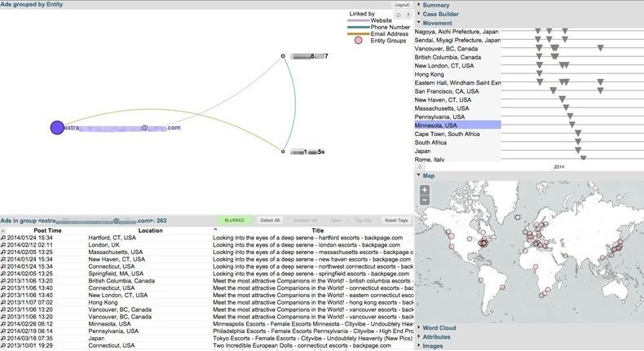
Task: Select the upper small phone number graph node
Action: (283, 56)
